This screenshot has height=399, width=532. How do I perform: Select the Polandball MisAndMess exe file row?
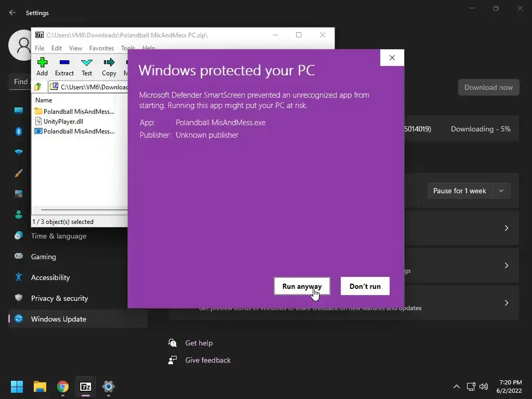pos(74,131)
